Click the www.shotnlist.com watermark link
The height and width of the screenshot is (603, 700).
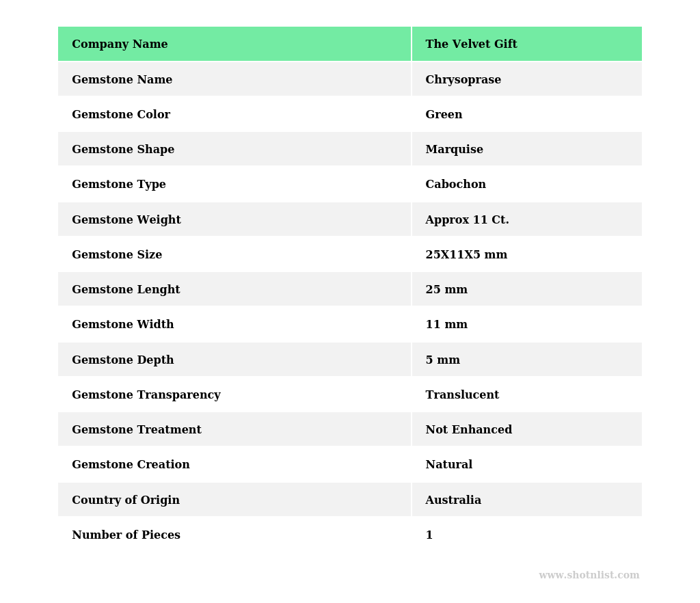[x=589, y=576]
